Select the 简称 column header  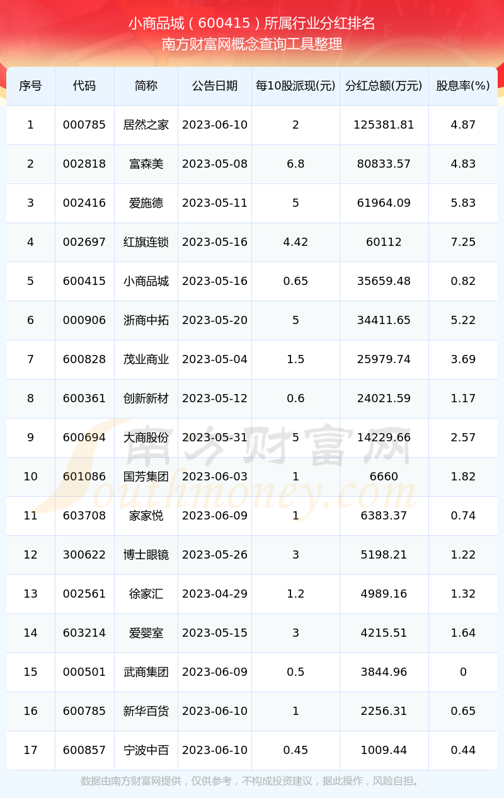pos(146,86)
